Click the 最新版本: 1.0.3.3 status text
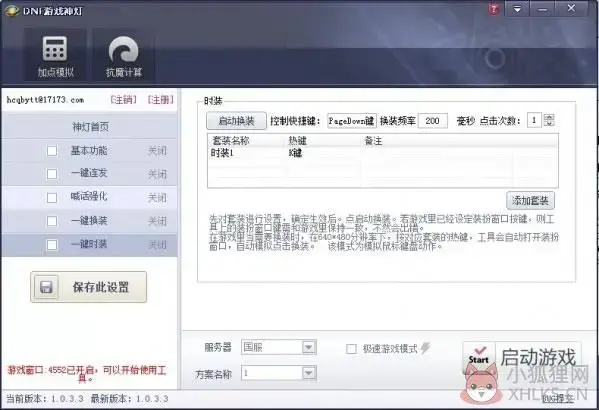The height and width of the screenshot is (410, 599). [129, 399]
